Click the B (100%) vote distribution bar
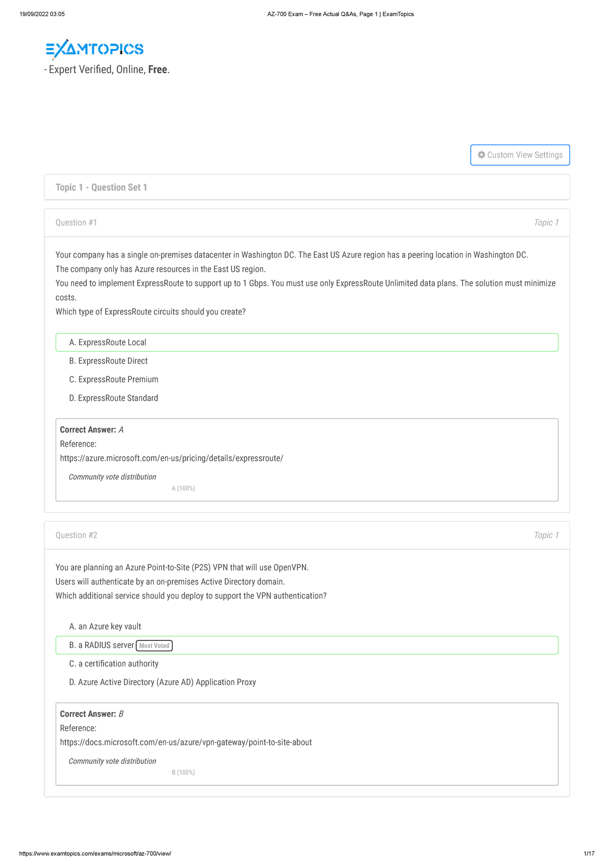614x868 pixels. coord(183,772)
